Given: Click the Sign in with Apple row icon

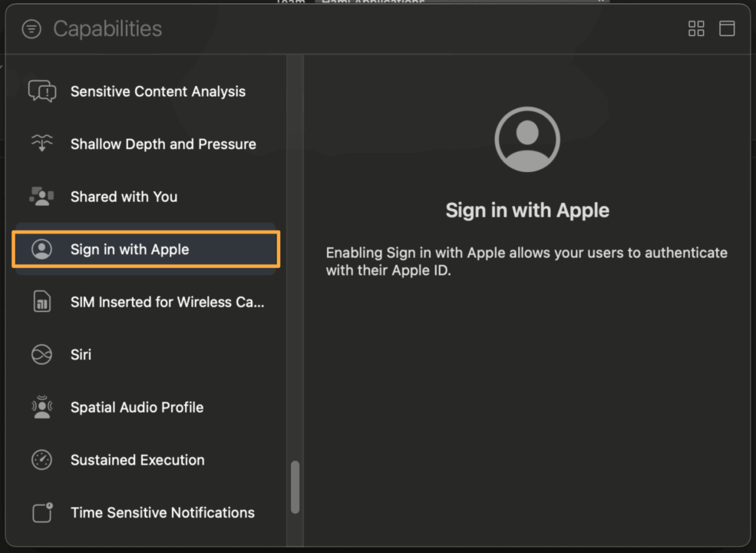Looking at the screenshot, I should 42,249.
